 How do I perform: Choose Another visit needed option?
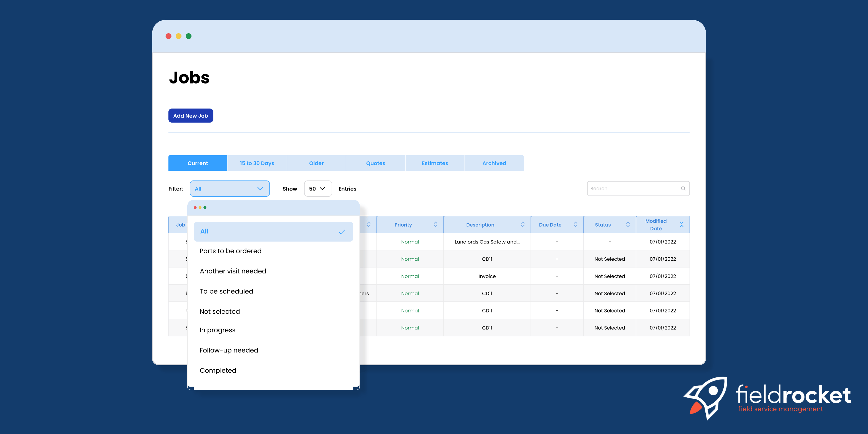click(233, 271)
